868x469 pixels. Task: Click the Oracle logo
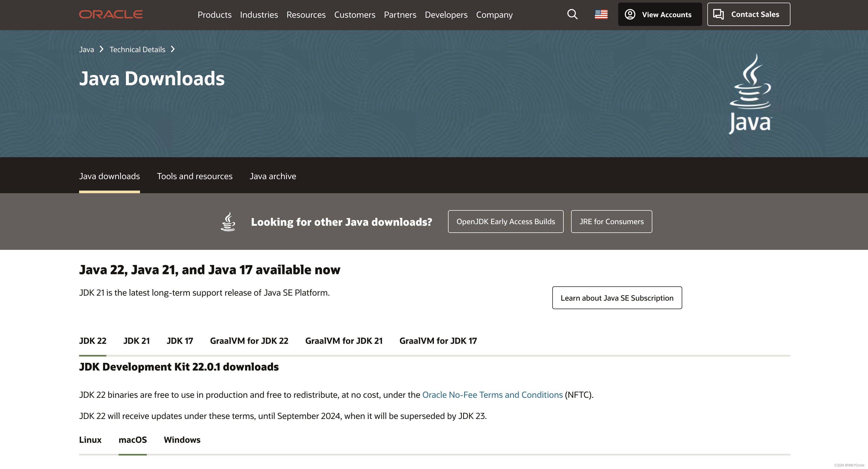tap(111, 15)
